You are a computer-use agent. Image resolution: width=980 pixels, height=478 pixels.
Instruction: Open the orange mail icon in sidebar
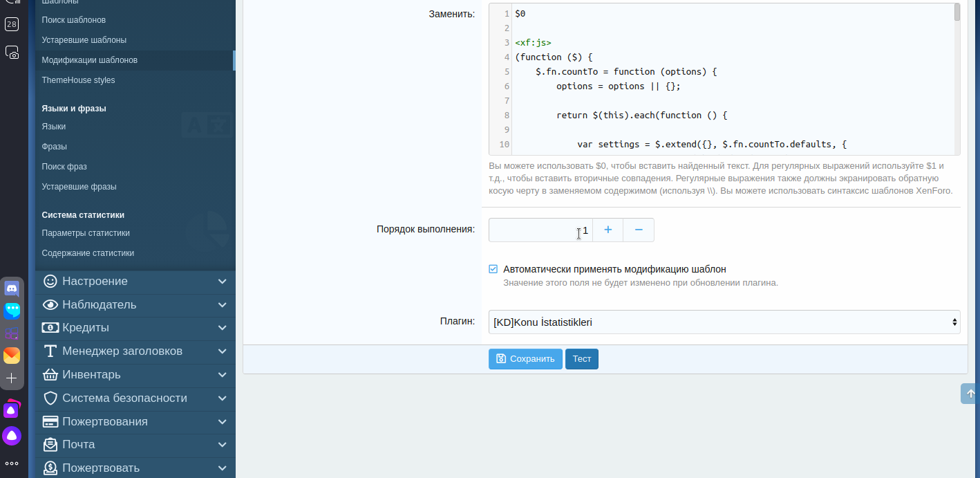click(x=12, y=356)
